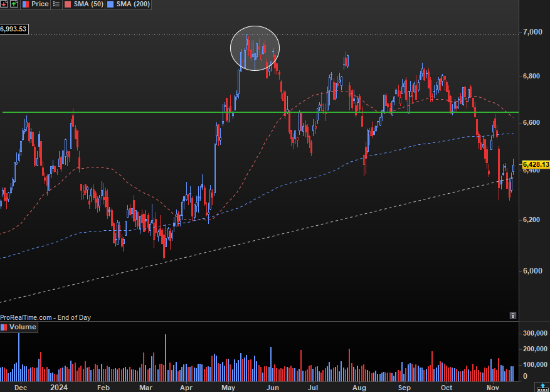
Task: Click the 100,000 label on volume axis
Action: [x=535, y=364]
